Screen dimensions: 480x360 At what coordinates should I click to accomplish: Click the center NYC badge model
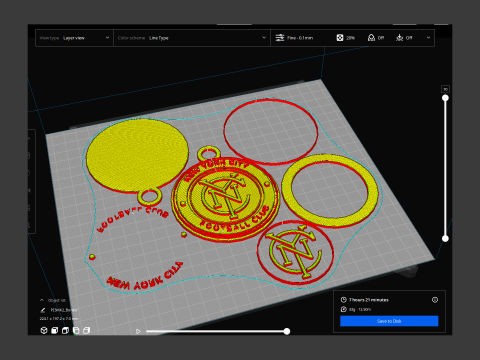[x=225, y=199]
